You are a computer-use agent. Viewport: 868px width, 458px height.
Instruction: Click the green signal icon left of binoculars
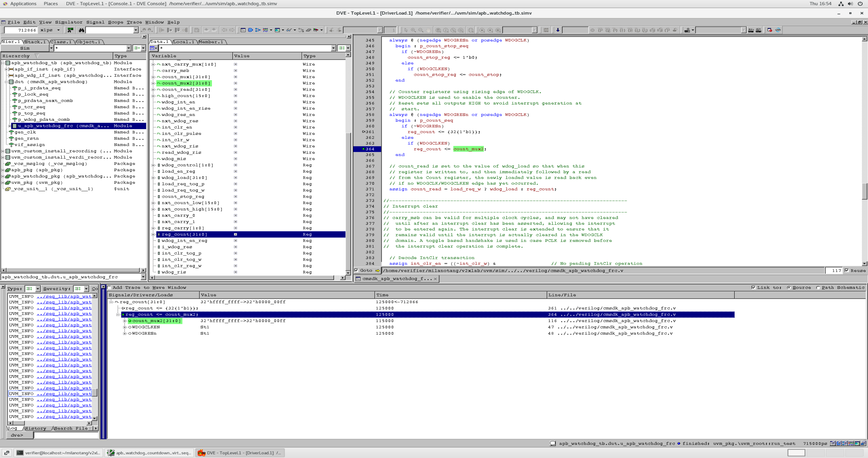tap(70, 30)
